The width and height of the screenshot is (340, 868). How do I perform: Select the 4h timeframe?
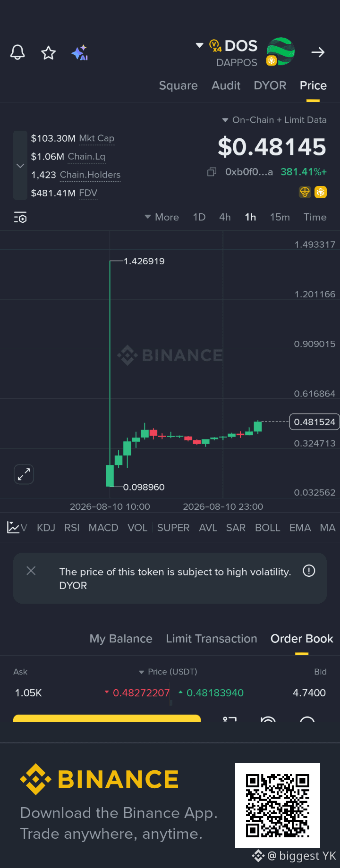[225, 217]
